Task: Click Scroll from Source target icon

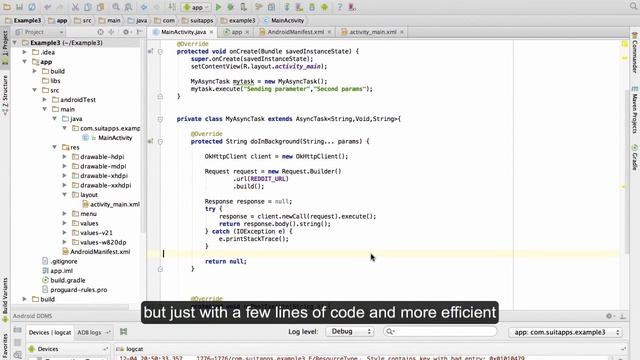Action: pyautogui.click(x=100, y=32)
